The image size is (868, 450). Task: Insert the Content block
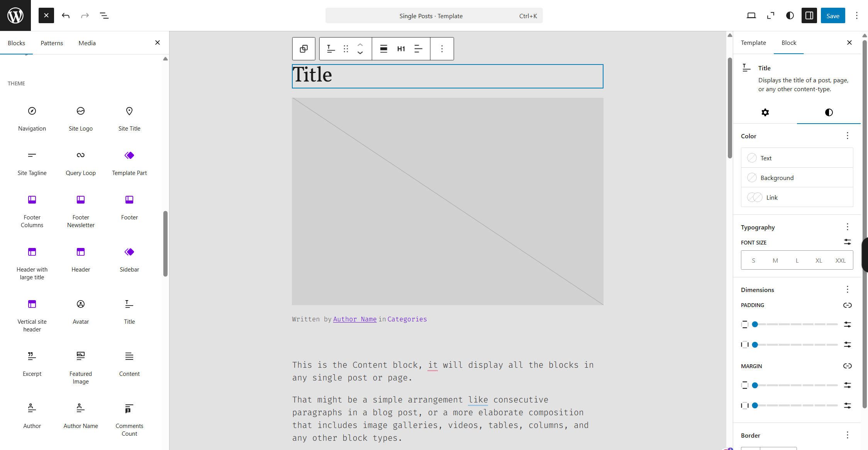129,364
